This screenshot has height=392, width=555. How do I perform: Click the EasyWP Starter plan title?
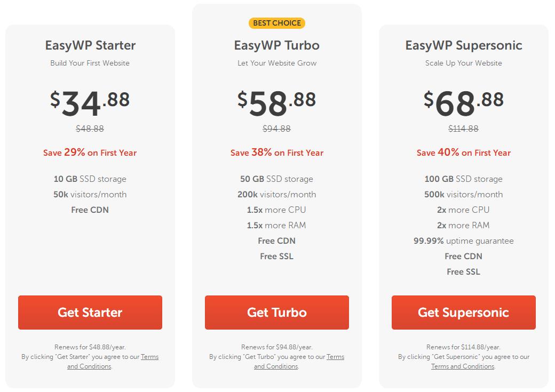click(90, 45)
